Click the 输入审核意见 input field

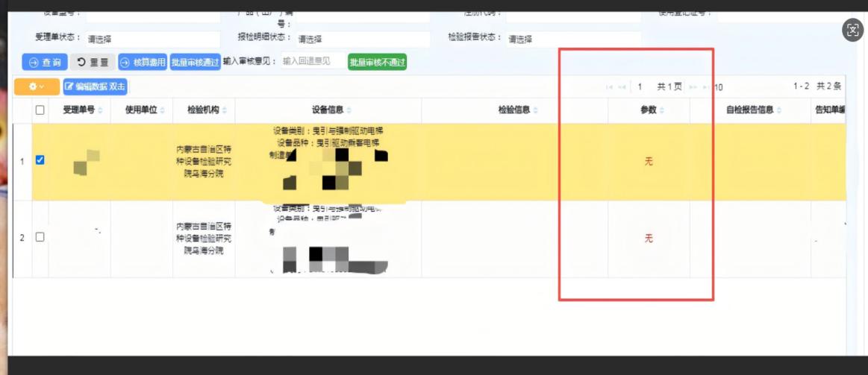pos(311,62)
